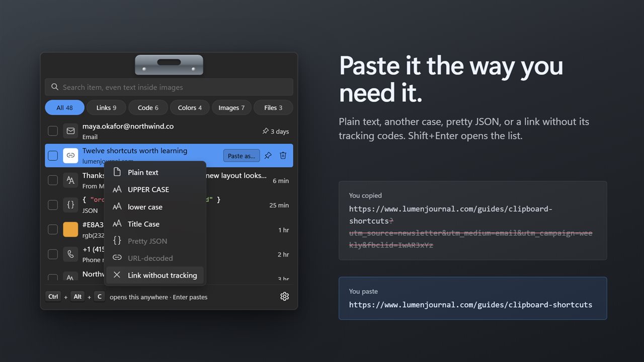
Task: Choose Link without tracking menu entry
Action: [155, 275]
